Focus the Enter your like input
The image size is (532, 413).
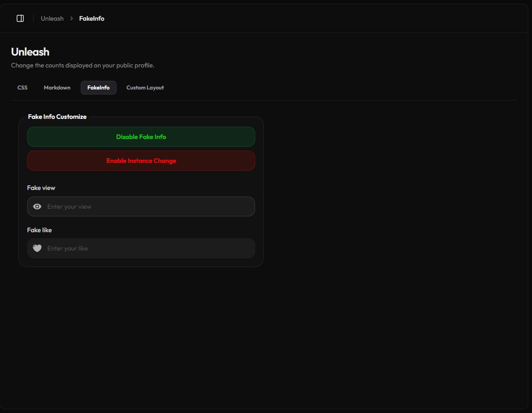[141, 248]
